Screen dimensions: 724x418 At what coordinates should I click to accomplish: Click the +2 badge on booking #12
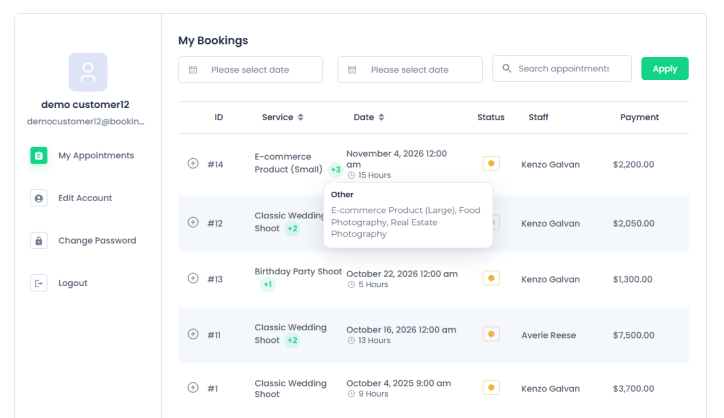coord(292,229)
